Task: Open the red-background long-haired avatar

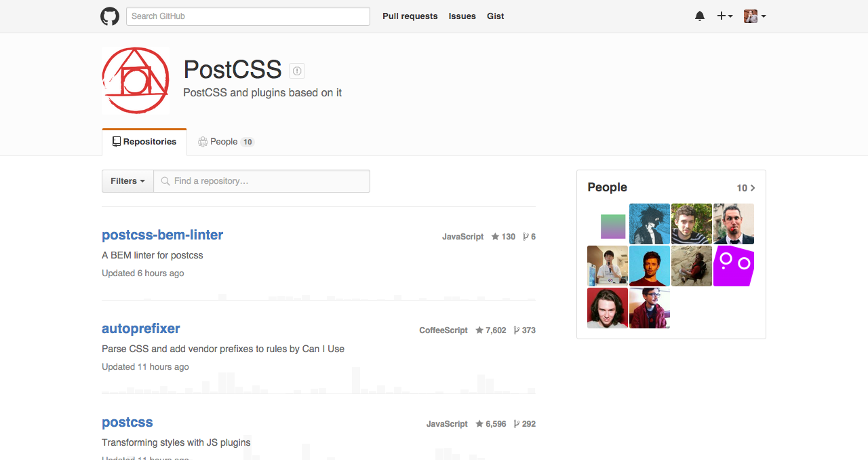Action: pyautogui.click(x=608, y=308)
